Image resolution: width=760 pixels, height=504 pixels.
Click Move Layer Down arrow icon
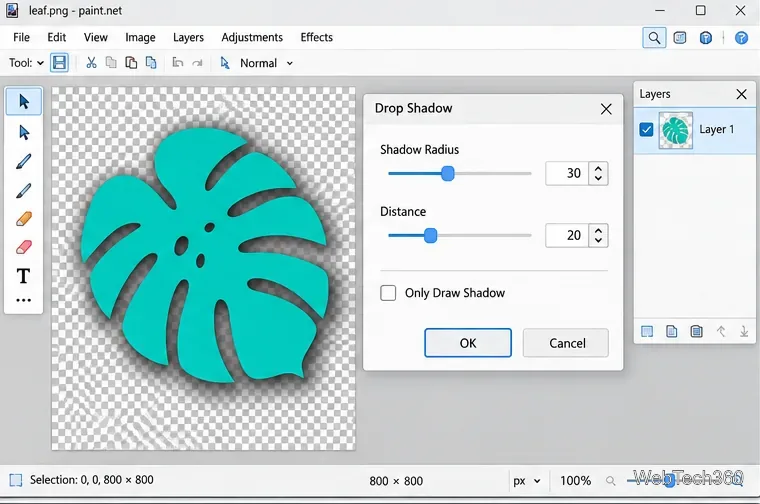744,331
